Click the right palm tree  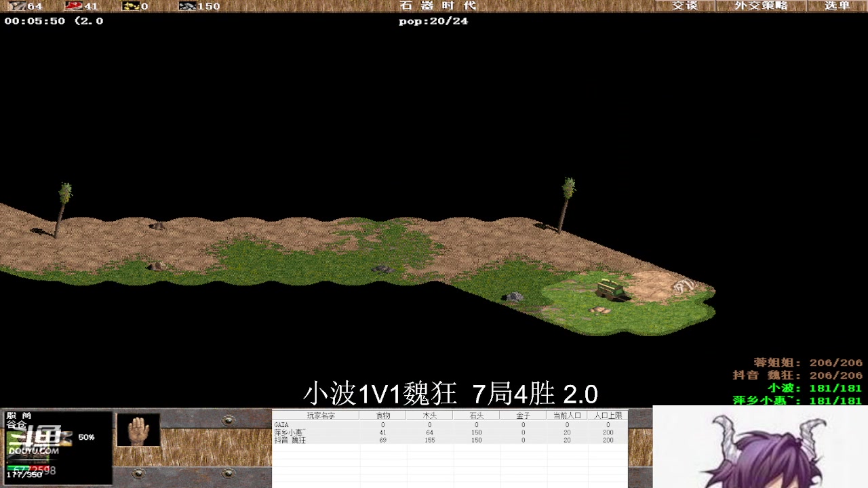tap(566, 205)
